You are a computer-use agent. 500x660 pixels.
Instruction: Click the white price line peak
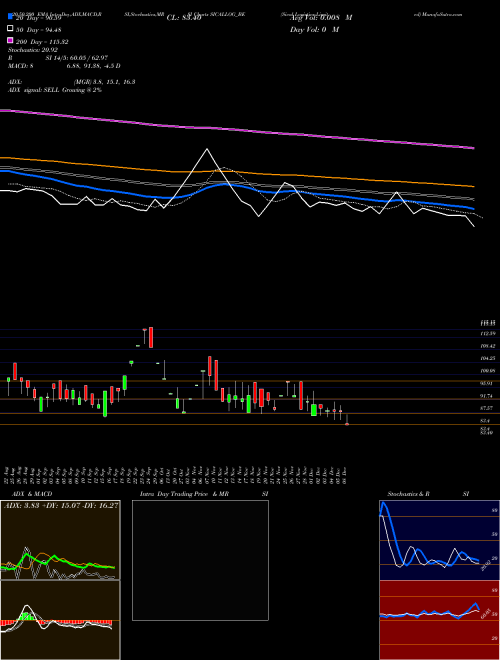(x=207, y=149)
